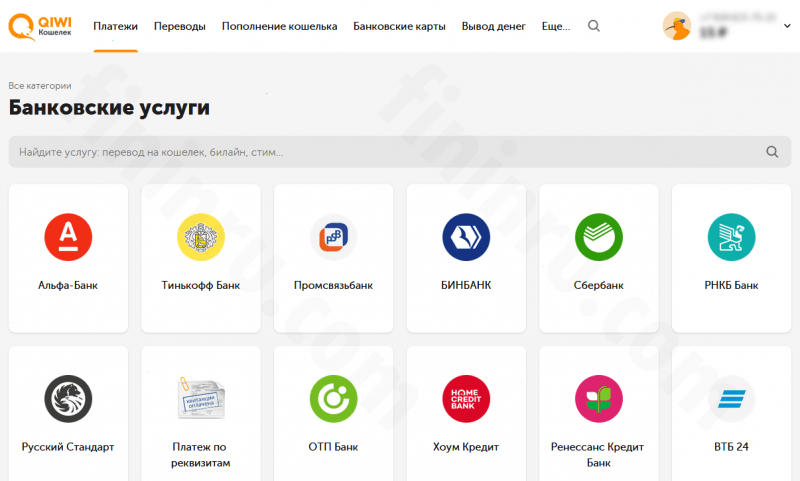Click the Альфа-Банк label
The image size is (800, 481).
coord(68,285)
